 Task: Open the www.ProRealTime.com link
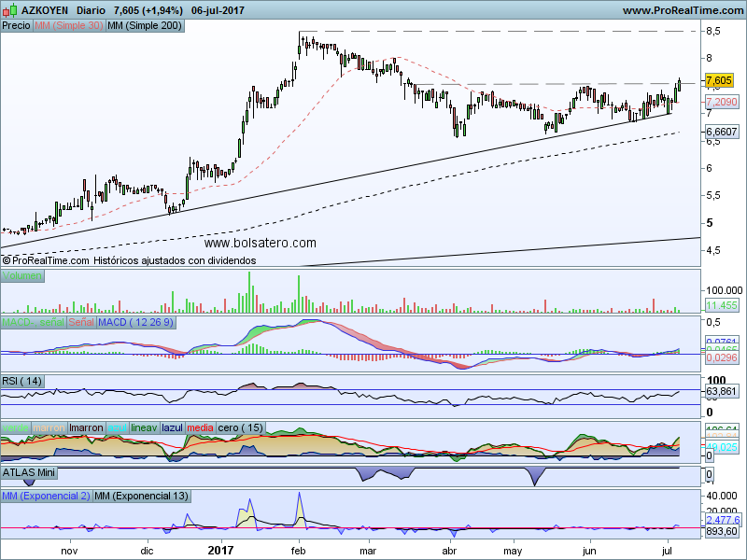click(x=682, y=10)
